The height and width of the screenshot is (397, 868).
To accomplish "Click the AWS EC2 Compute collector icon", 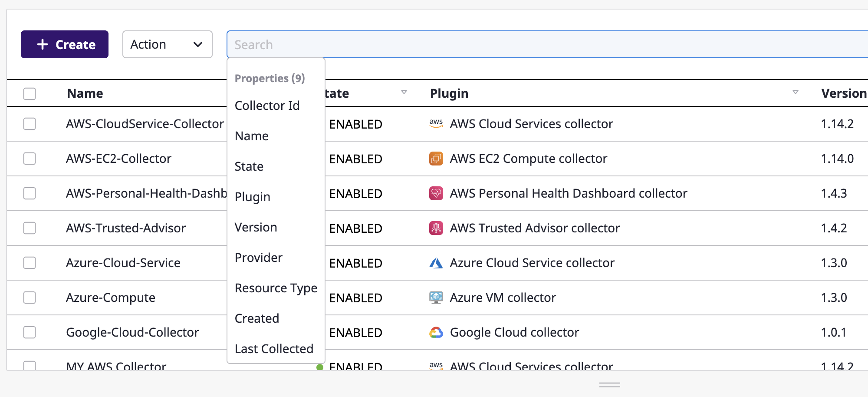I will pyautogui.click(x=436, y=159).
